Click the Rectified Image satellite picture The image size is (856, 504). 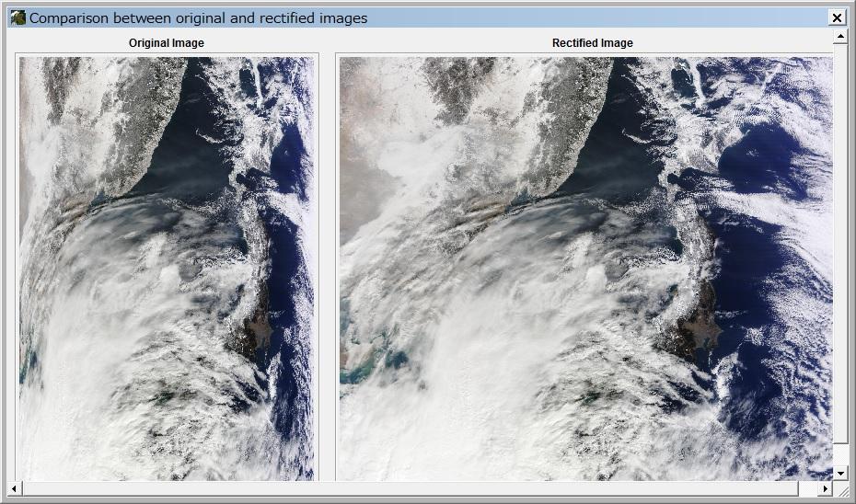[x=585, y=269]
